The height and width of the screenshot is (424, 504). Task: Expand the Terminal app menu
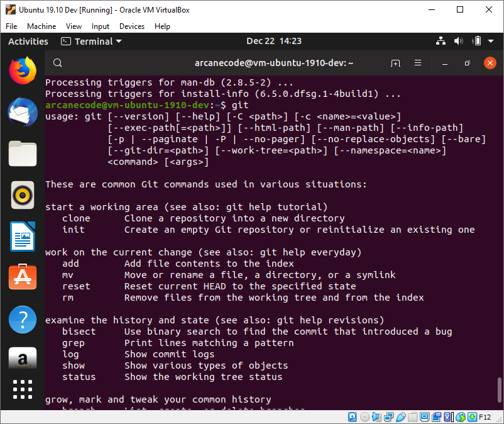[91, 41]
